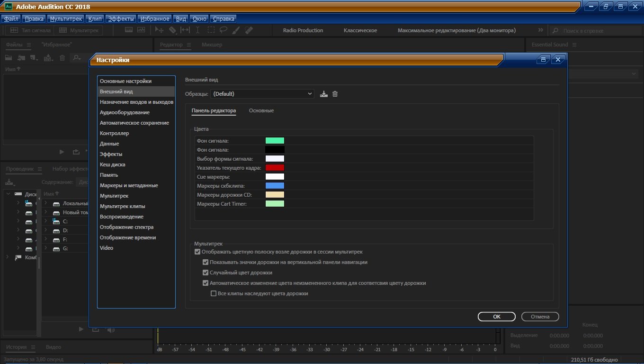Select the Lasso selection tool

(223, 30)
